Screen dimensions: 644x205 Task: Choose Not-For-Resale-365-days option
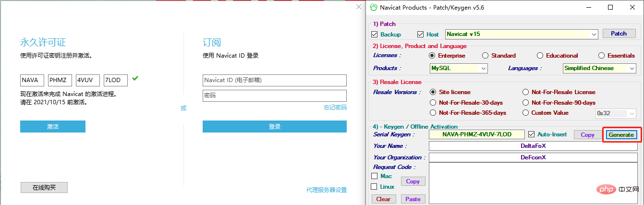(x=433, y=113)
